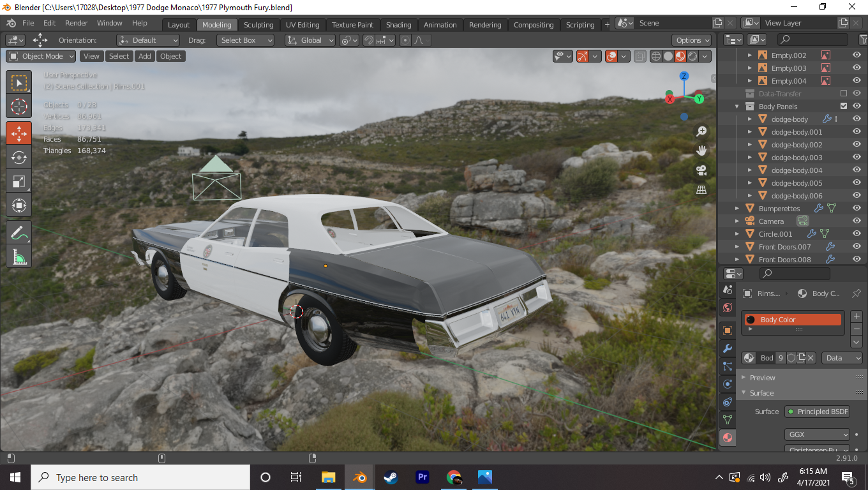This screenshot has width=868, height=490.
Task: Open the Render menu
Action: point(77,23)
